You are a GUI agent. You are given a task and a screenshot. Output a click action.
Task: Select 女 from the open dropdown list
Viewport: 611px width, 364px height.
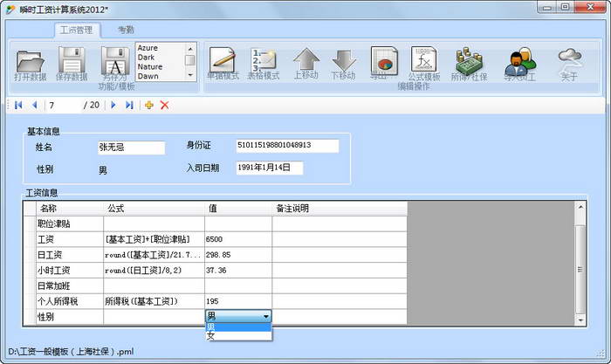pyautogui.click(x=238, y=335)
